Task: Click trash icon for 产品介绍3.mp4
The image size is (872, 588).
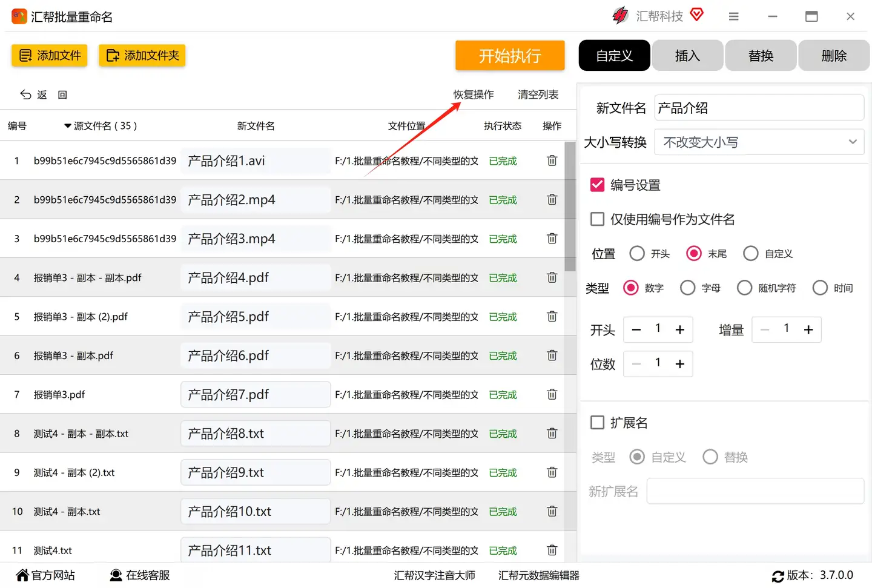Action: (x=552, y=239)
